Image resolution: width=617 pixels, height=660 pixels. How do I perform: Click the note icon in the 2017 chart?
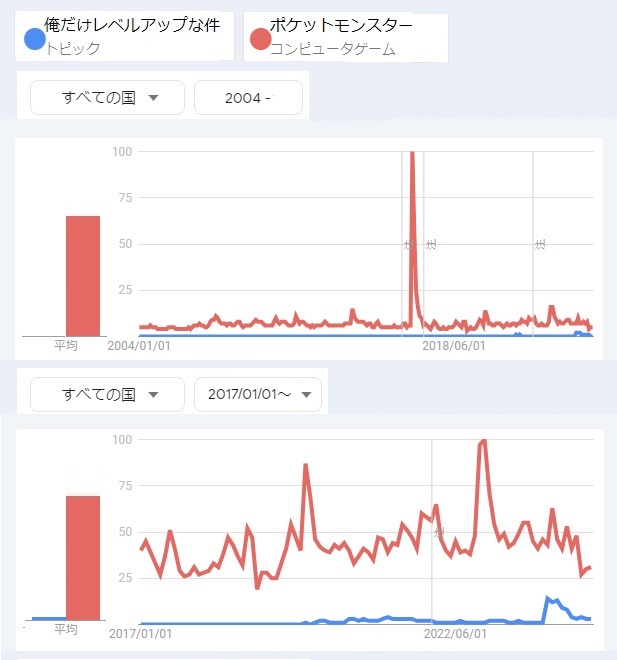click(x=438, y=533)
